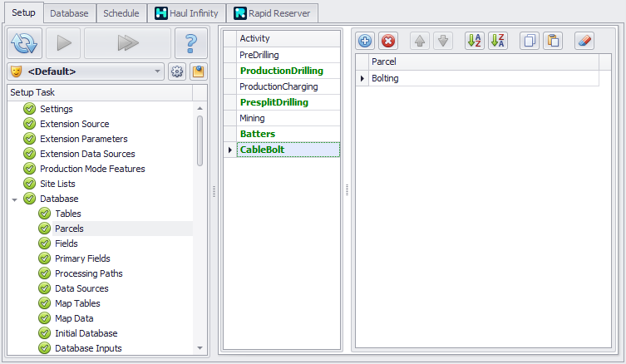Clear parcels with the eraser icon

[584, 41]
